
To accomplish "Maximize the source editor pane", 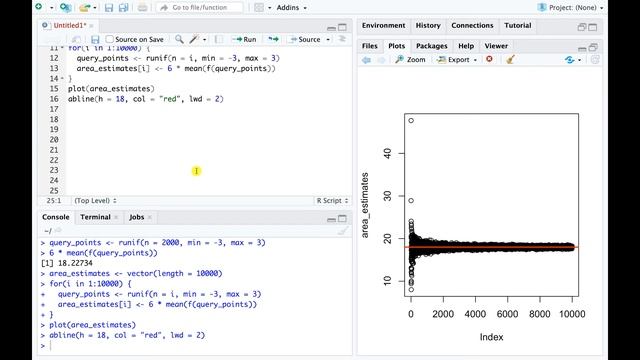I will 342,27.
